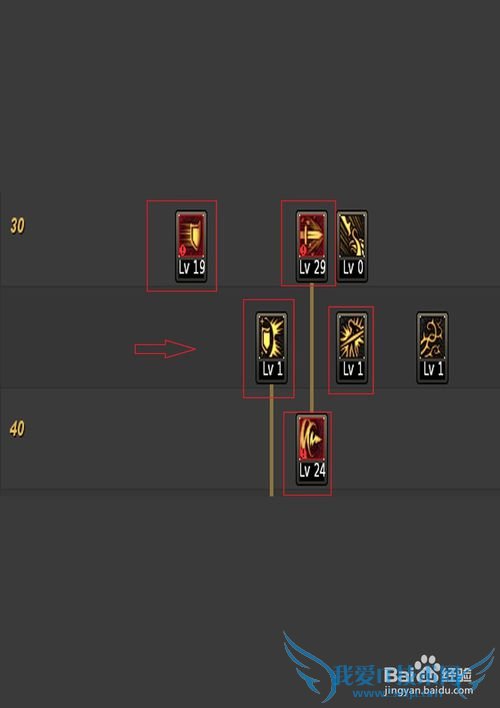Screen dimensions: 500x708
Task: Click the Baidu paw logo
Action: (427, 666)
